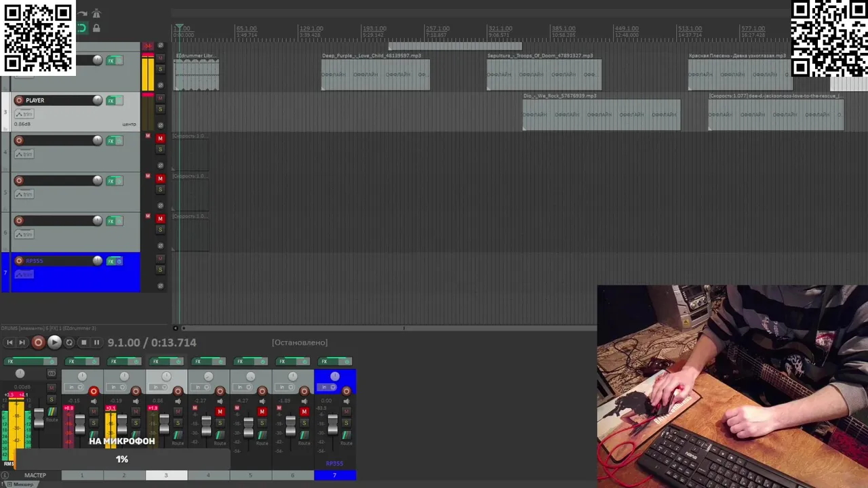Click the phase invert icon on the PLAYER track
The width and height of the screenshot is (868, 488).
coord(161,125)
